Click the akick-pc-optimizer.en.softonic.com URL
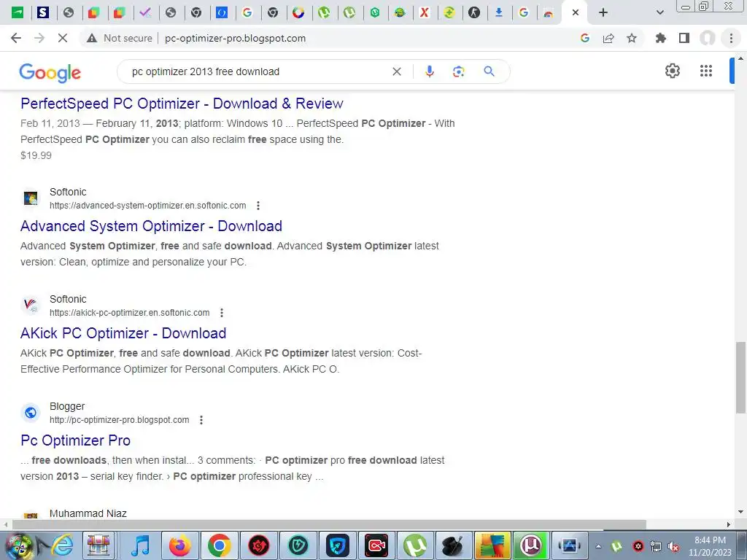 click(130, 312)
